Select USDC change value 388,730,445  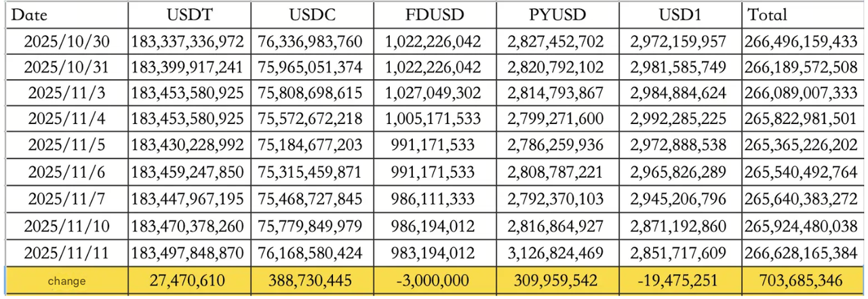click(x=311, y=279)
